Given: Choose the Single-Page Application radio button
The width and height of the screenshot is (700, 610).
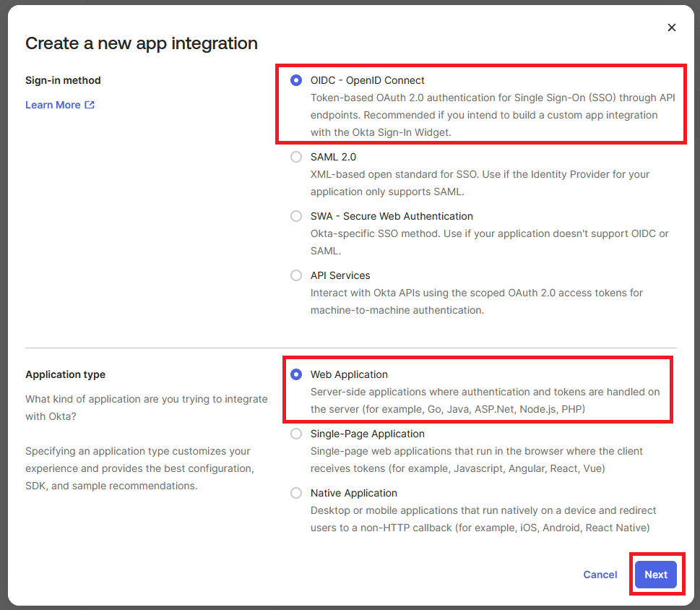Looking at the screenshot, I should tap(296, 434).
